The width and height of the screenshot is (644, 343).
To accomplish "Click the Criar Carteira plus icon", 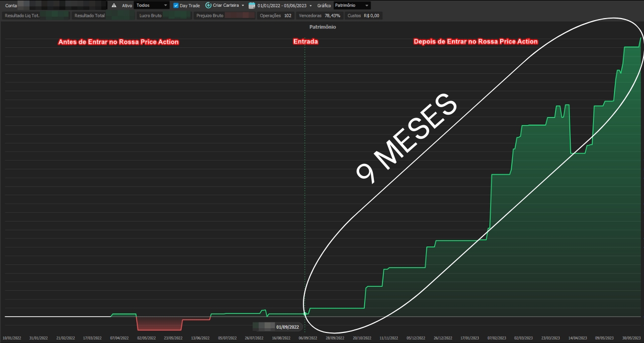I will (x=208, y=6).
